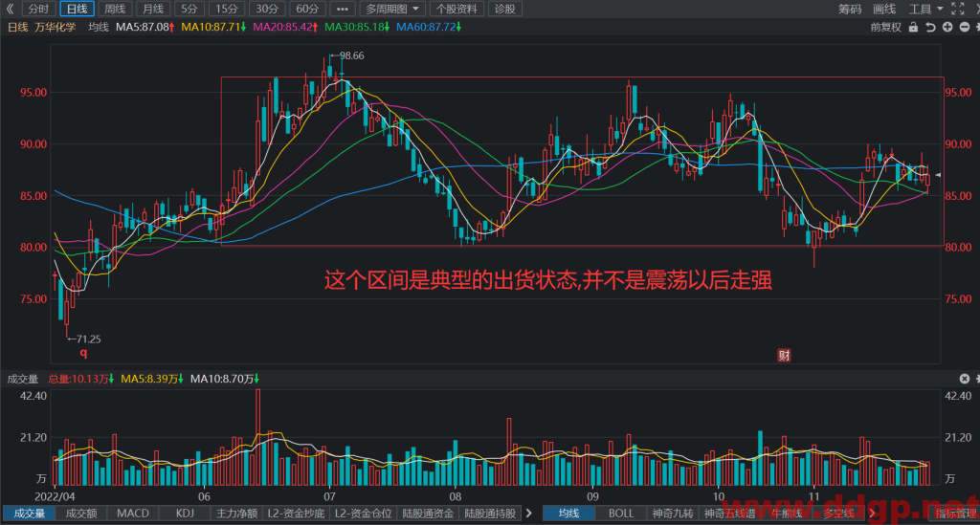Click the volume MA5:8.39万 value

pyautogui.click(x=152, y=379)
